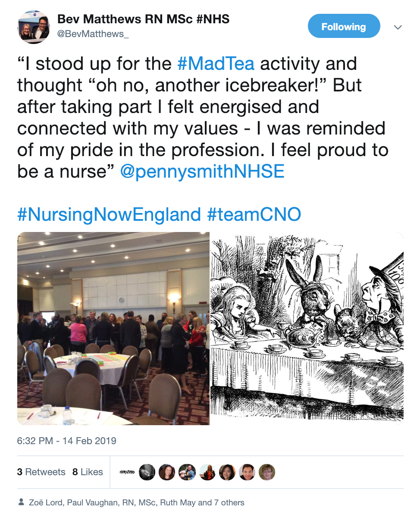The width and height of the screenshot is (420, 514).
Task: Enlarge the Mad Hatter tea party illustration
Action: (x=307, y=329)
